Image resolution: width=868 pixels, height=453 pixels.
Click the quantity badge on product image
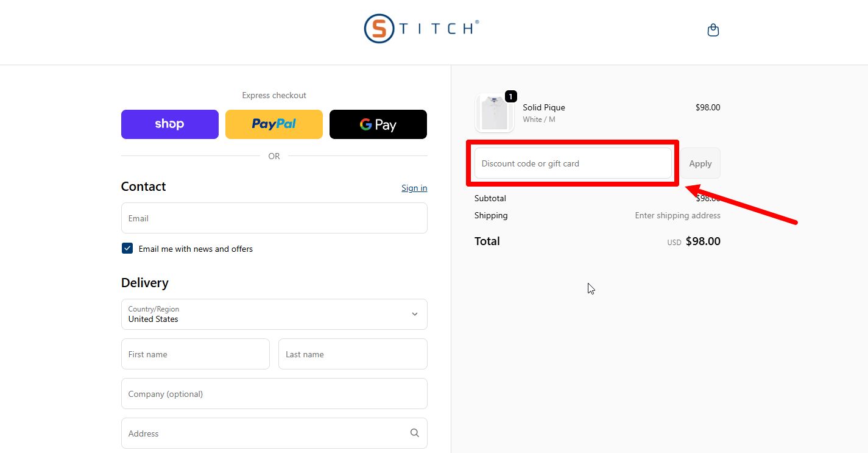click(510, 96)
